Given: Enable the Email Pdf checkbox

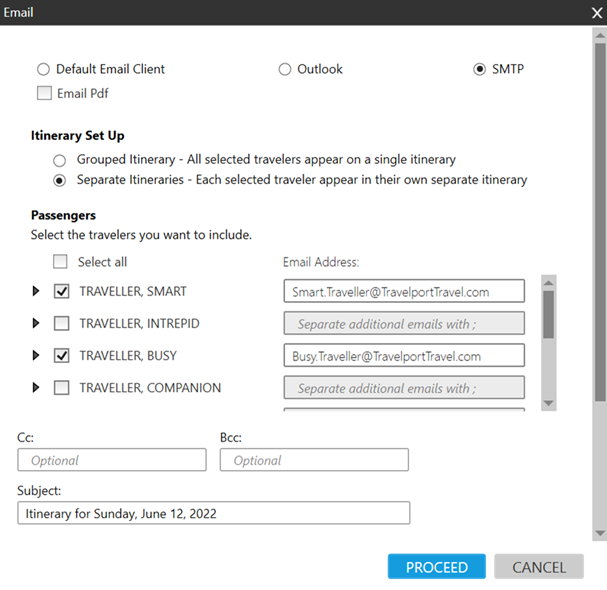Looking at the screenshot, I should 44,94.
